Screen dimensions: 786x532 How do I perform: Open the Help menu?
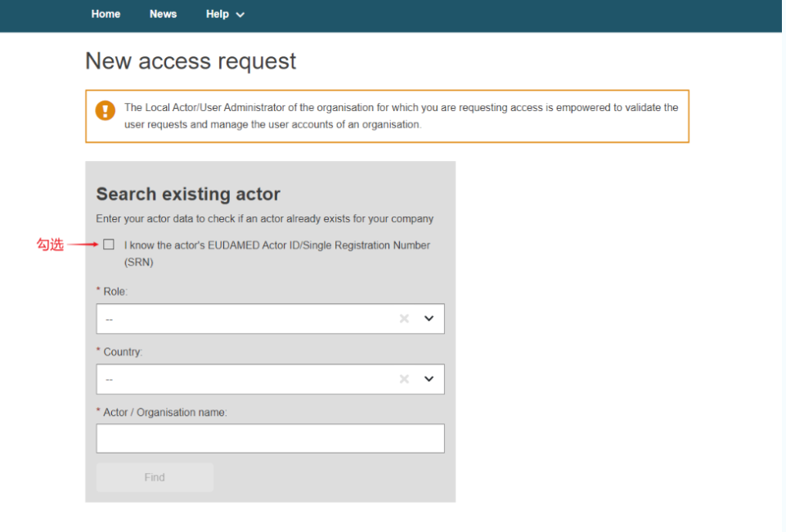coord(218,14)
